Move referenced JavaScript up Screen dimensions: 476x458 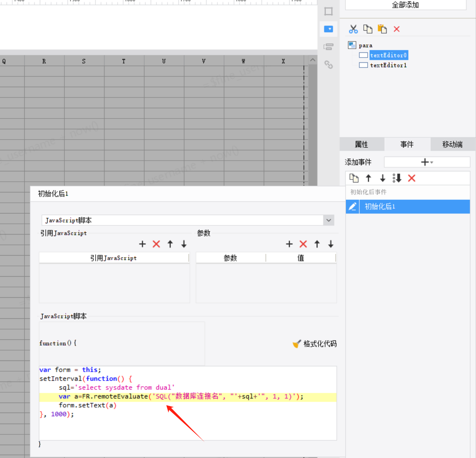(x=170, y=244)
